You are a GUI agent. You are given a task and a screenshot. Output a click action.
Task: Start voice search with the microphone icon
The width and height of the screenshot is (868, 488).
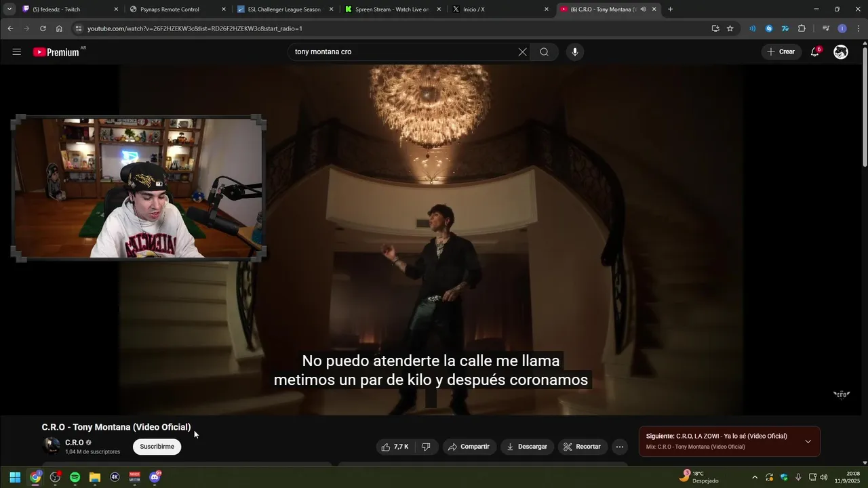pos(575,52)
